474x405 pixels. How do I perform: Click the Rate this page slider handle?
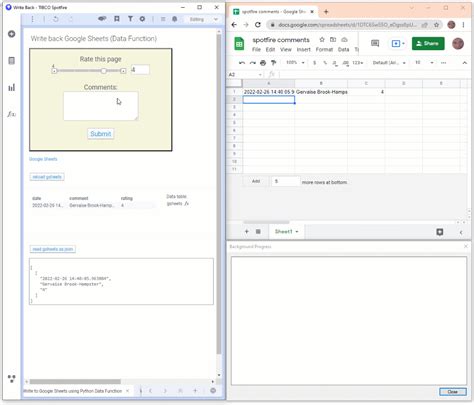click(104, 71)
